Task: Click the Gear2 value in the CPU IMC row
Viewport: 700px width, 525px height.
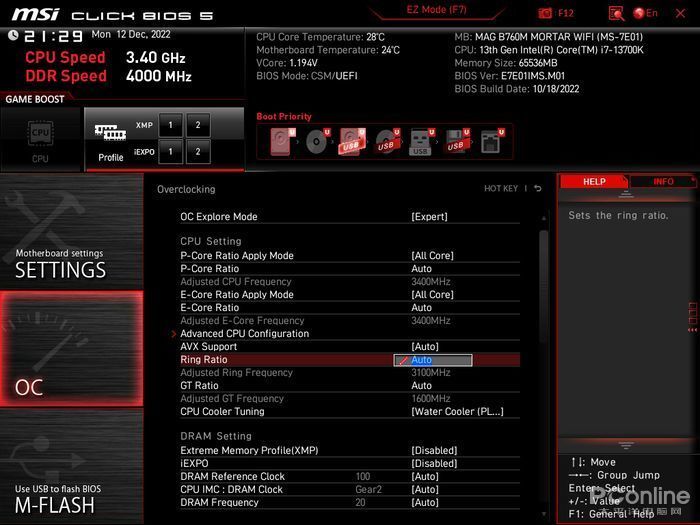Action: 368,489
